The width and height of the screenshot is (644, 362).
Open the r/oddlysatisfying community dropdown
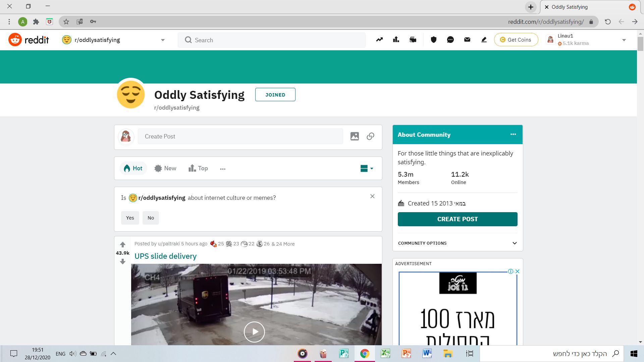click(x=114, y=40)
